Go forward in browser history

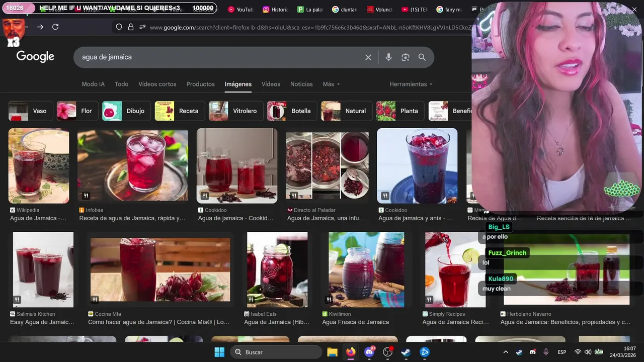click(40, 27)
